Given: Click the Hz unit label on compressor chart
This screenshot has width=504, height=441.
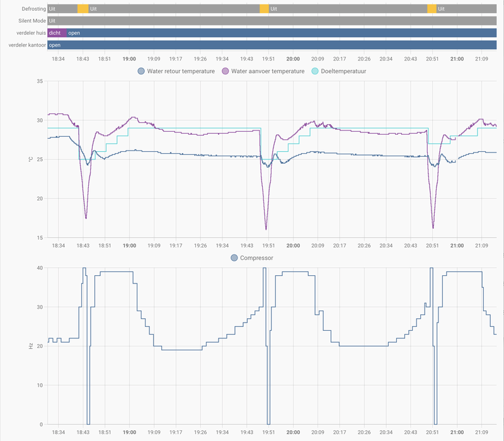Looking at the screenshot, I should pos(31,346).
